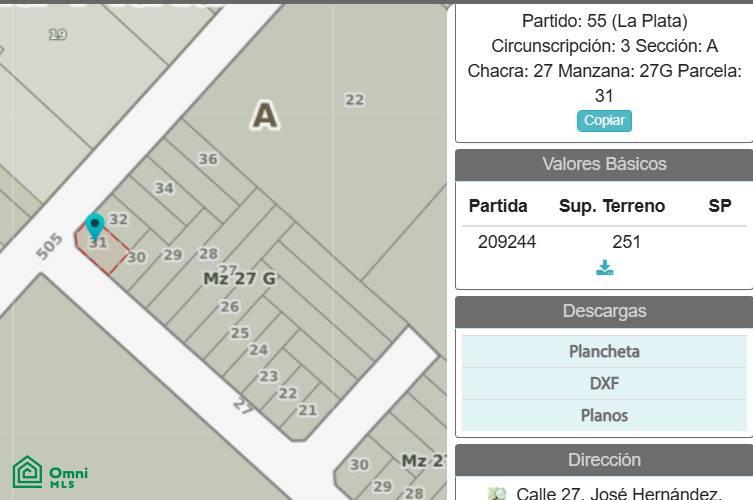Click parcel 29 in Mz 27 G

(172, 255)
